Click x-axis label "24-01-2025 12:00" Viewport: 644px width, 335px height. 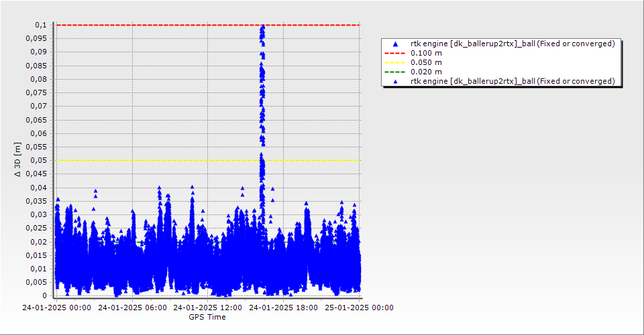[207, 308]
